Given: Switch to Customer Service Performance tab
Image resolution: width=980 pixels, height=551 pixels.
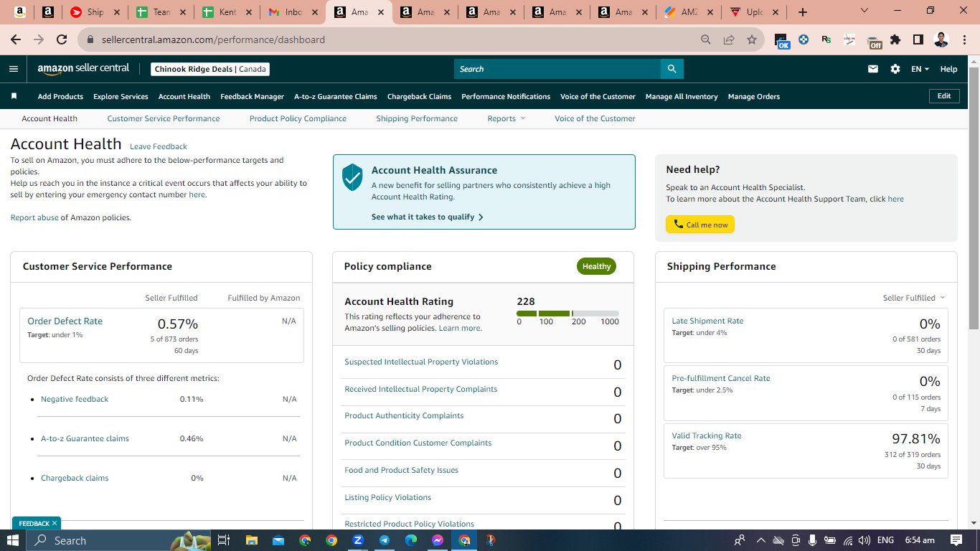Looking at the screenshot, I should pos(164,118).
